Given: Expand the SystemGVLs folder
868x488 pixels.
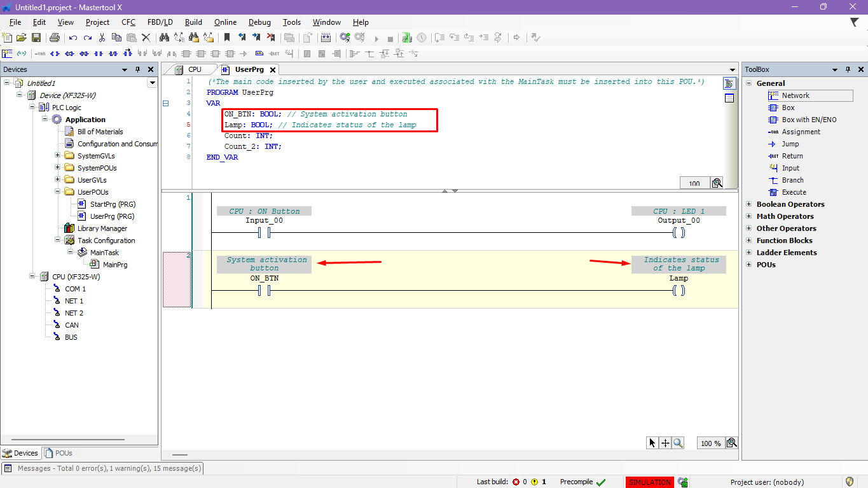Looking at the screenshot, I should click(58, 156).
